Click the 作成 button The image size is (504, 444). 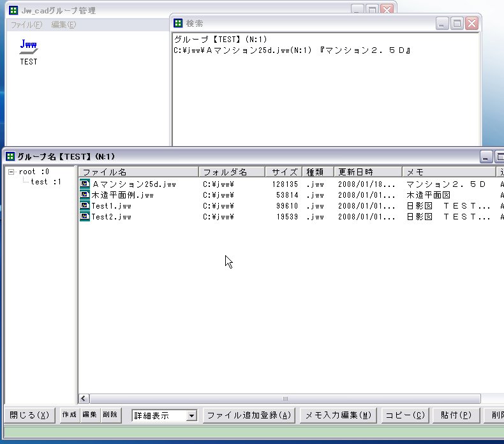(70, 415)
